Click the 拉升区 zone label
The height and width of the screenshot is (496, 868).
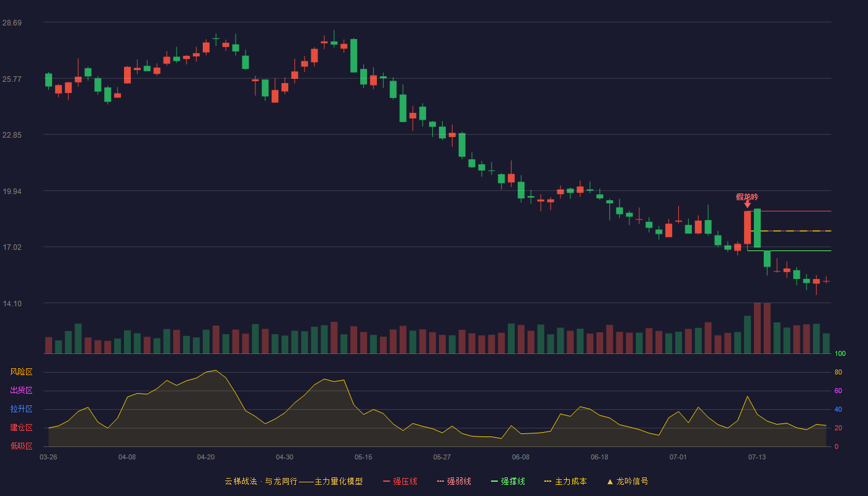[x=21, y=409]
